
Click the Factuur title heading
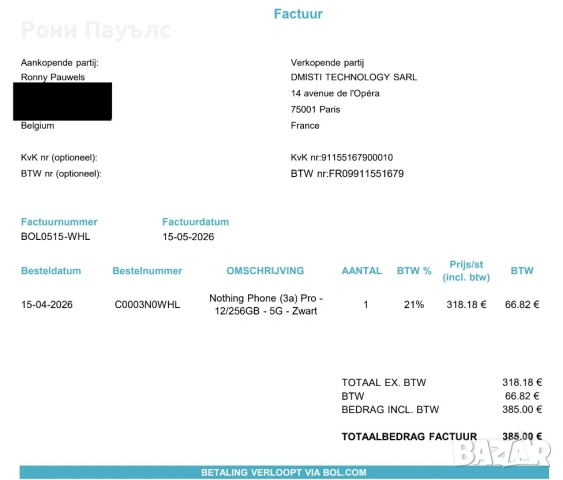tap(298, 14)
